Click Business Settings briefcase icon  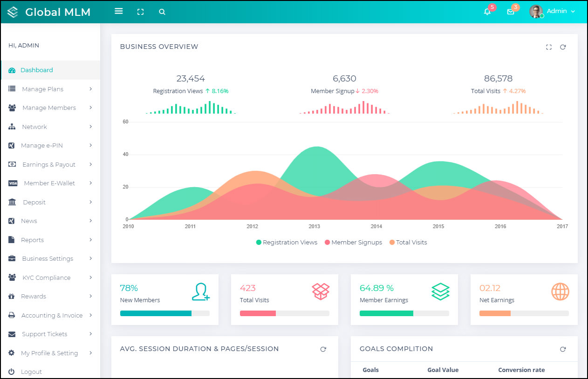[12, 258]
